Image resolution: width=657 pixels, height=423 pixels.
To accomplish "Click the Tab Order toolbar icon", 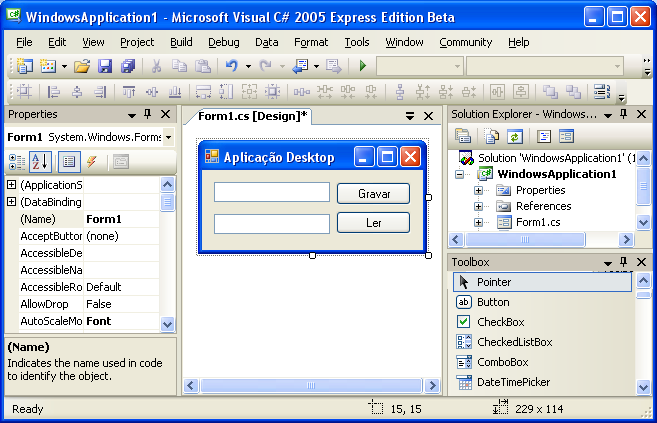I will pyautogui.click(x=602, y=91).
